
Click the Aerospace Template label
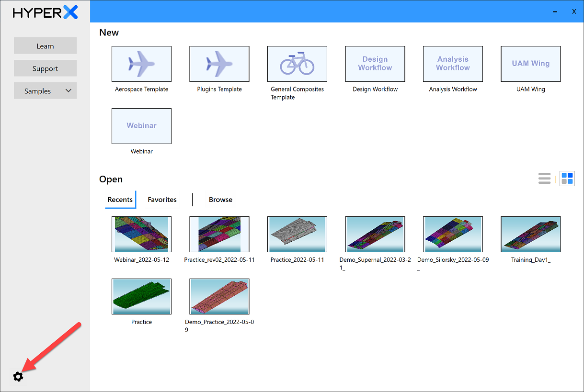click(x=142, y=89)
